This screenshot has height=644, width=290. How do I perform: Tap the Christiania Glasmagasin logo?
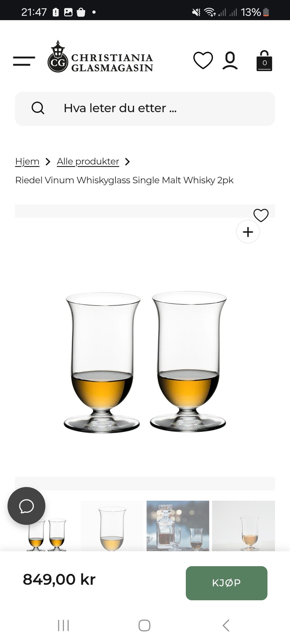pyautogui.click(x=100, y=57)
